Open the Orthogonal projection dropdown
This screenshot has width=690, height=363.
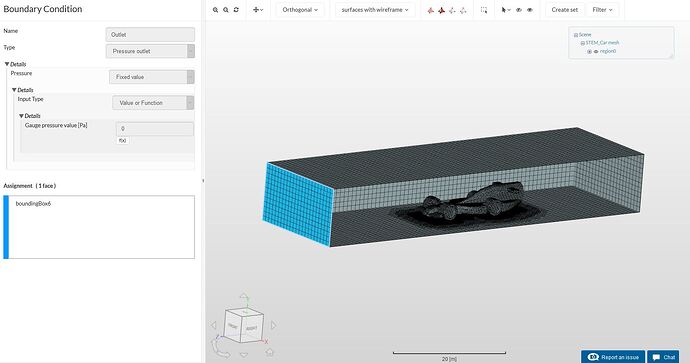click(300, 10)
